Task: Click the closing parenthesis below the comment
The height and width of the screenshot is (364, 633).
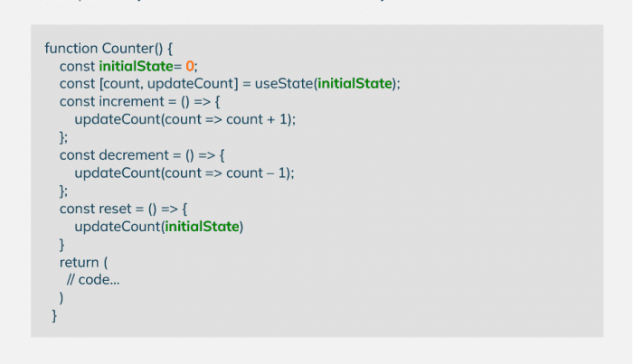Action: click(61, 297)
